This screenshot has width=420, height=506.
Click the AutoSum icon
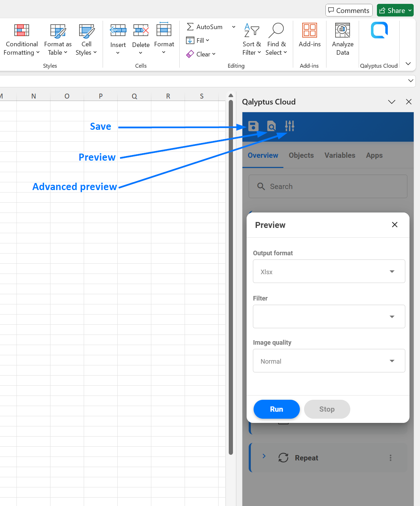190,27
